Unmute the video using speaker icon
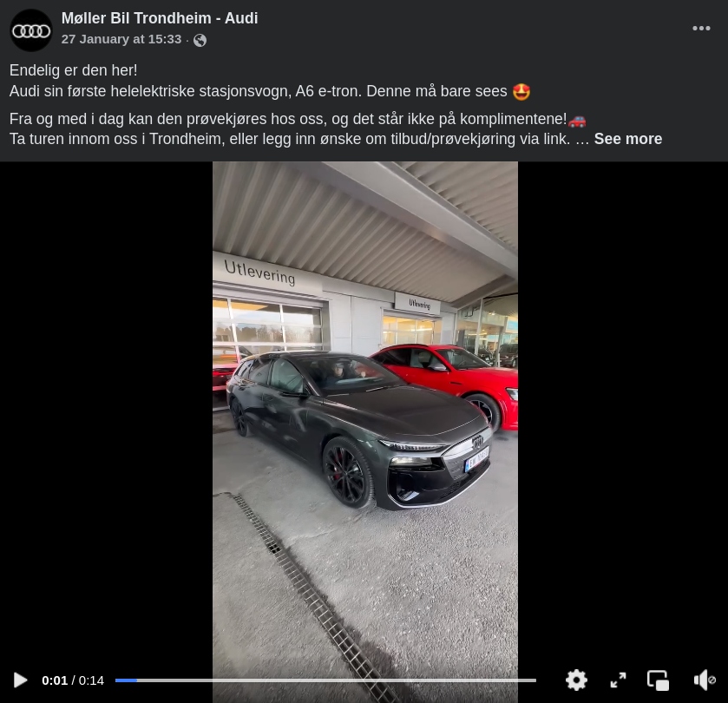 point(705,680)
